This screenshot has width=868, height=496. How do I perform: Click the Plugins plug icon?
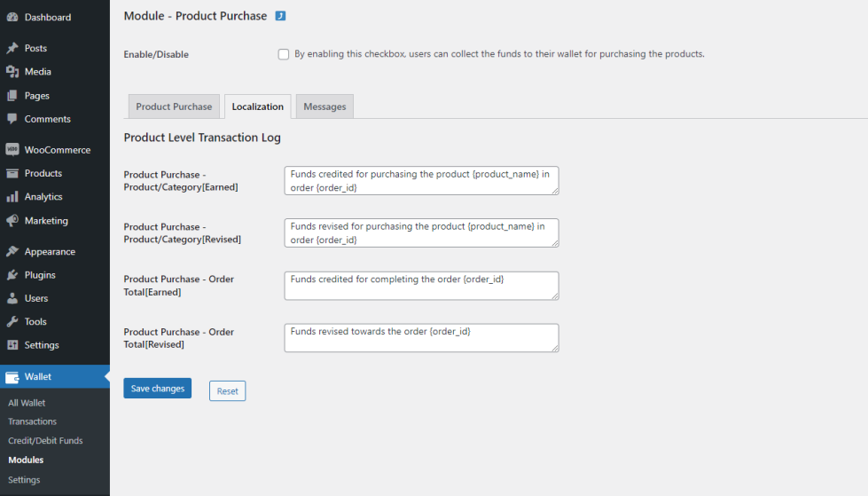click(12, 275)
